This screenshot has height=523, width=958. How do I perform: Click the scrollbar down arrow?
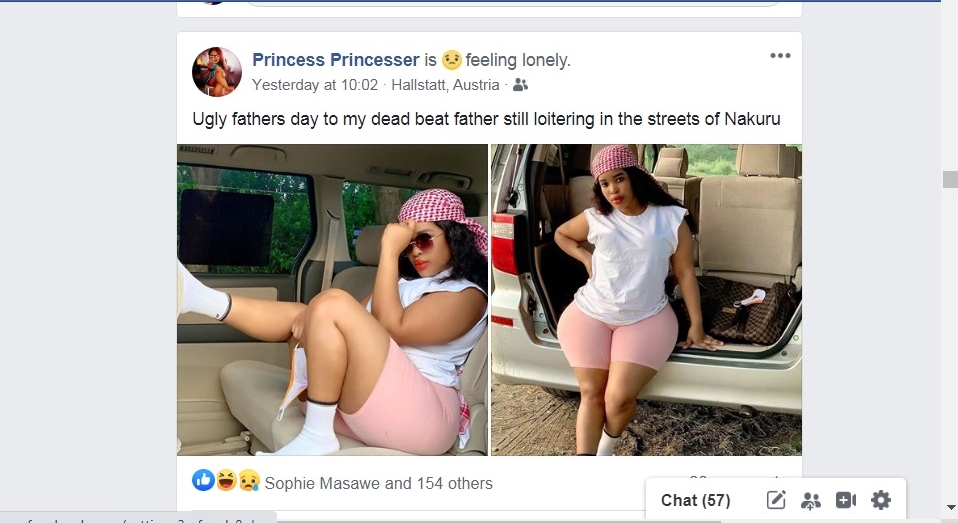[x=950, y=507]
